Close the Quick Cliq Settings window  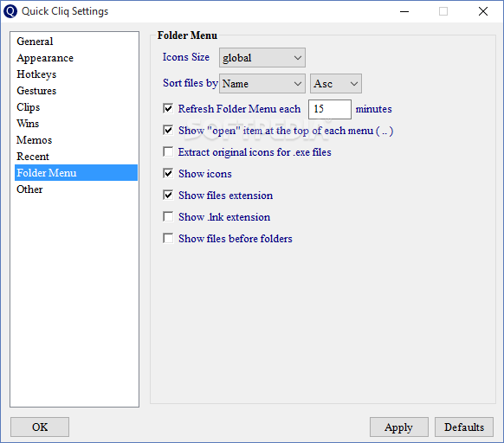(x=483, y=11)
